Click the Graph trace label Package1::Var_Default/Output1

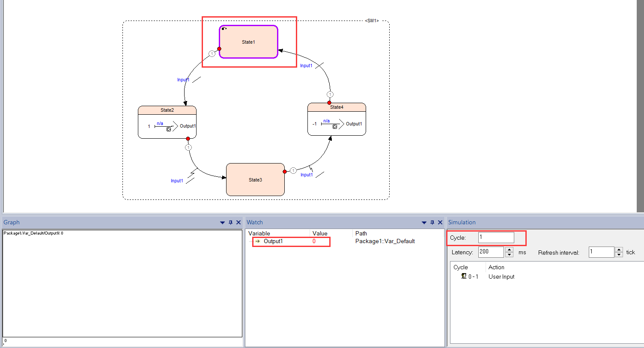click(33, 233)
